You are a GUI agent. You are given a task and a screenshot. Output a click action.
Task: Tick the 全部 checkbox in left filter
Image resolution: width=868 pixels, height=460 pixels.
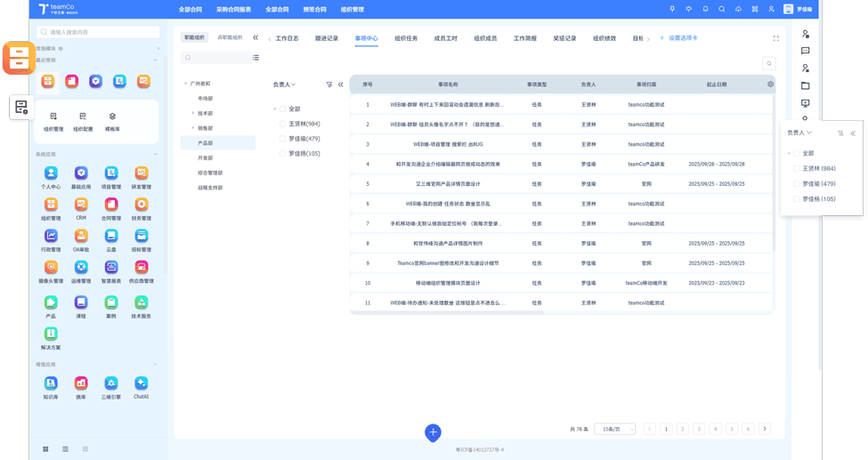(283, 109)
